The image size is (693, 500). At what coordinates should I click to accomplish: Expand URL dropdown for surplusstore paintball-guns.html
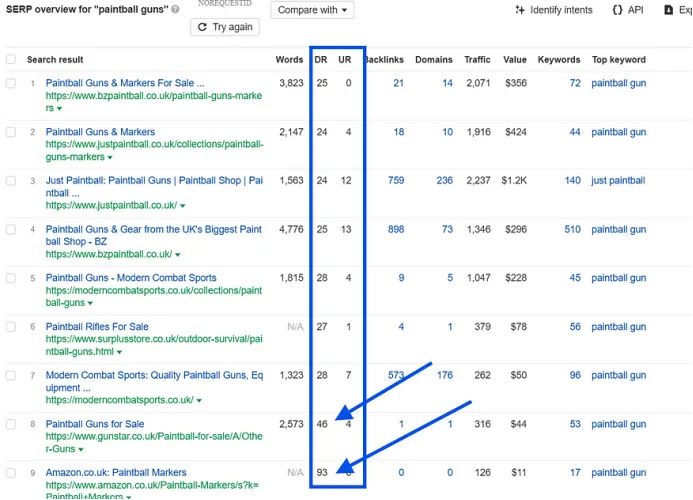[119, 352]
